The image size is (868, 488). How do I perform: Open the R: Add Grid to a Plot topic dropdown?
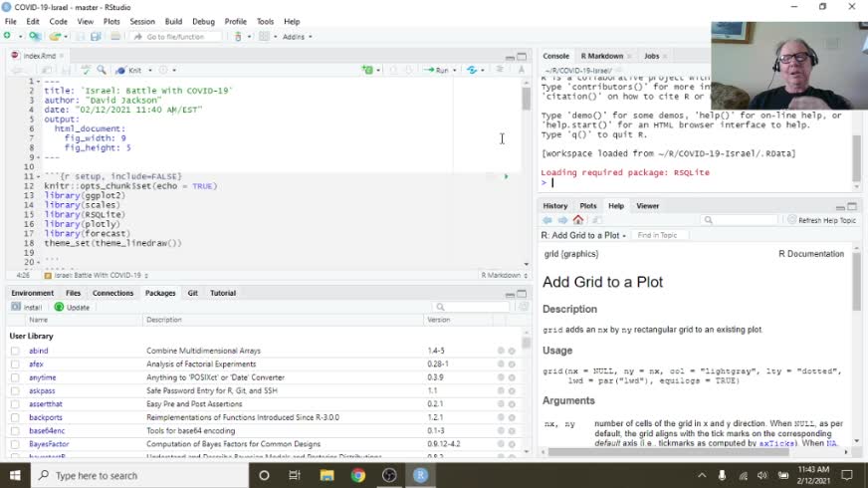pyautogui.click(x=583, y=235)
